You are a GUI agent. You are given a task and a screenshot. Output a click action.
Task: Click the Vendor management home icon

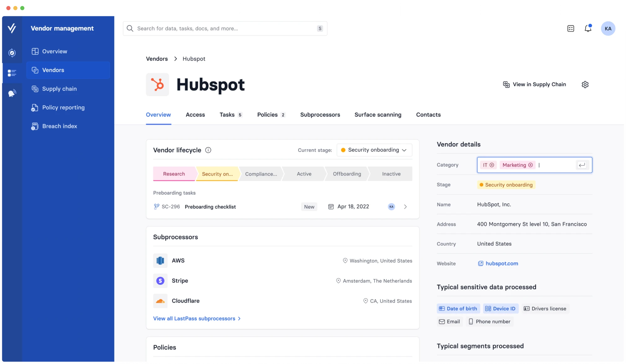(11, 28)
